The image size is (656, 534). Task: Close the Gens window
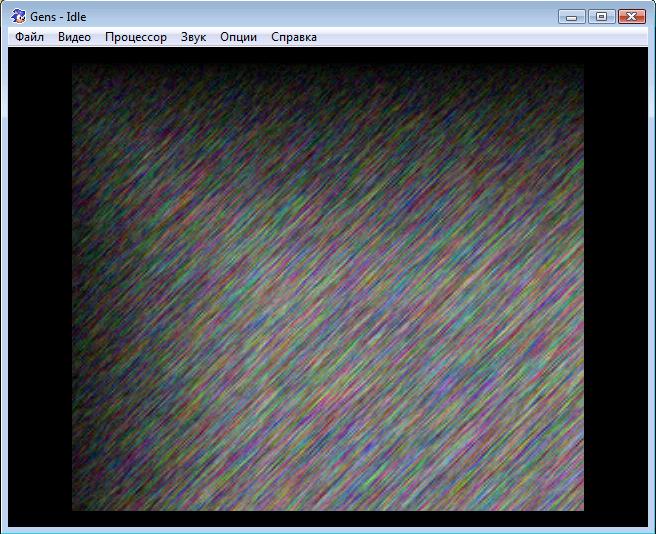[x=632, y=17]
